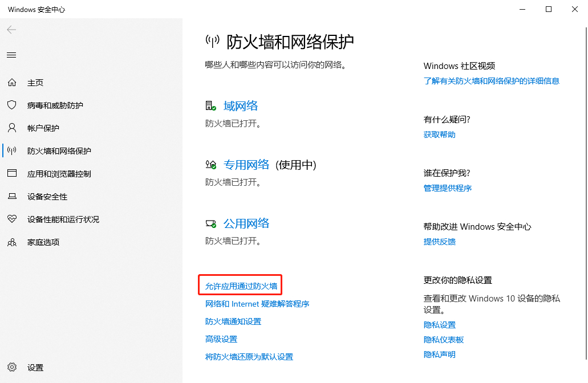Screen dimensions: 588x383
Task: Click the window icon for 应用和浏览器控制
Action: tap(12, 173)
